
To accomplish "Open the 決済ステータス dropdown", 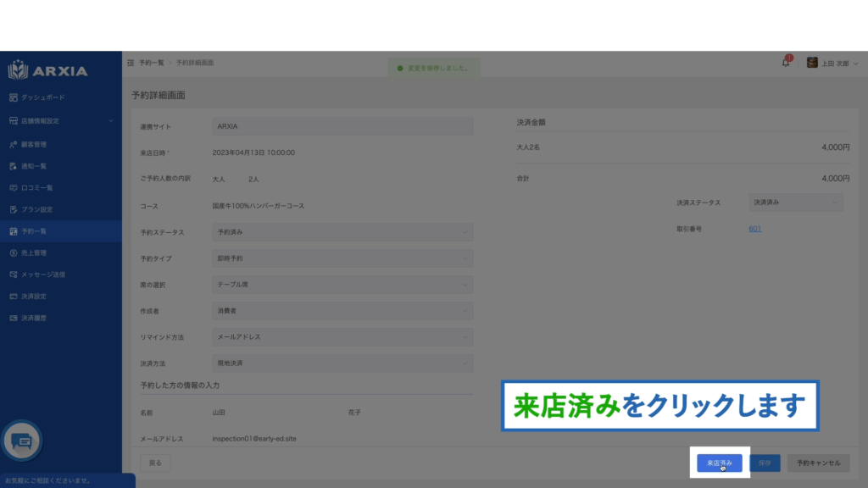I will (x=796, y=202).
